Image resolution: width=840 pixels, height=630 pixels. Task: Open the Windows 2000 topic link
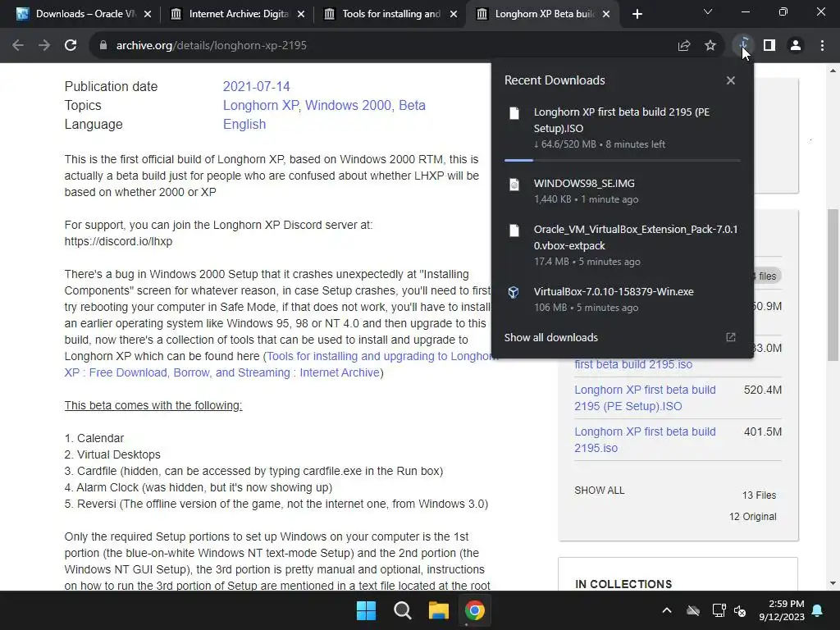(348, 105)
